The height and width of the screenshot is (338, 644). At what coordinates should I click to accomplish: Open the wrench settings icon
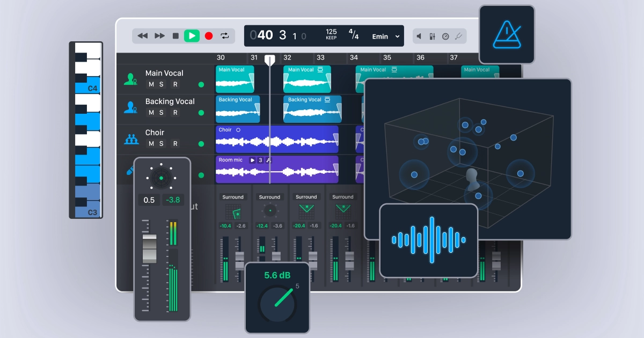click(x=458, y=36)
